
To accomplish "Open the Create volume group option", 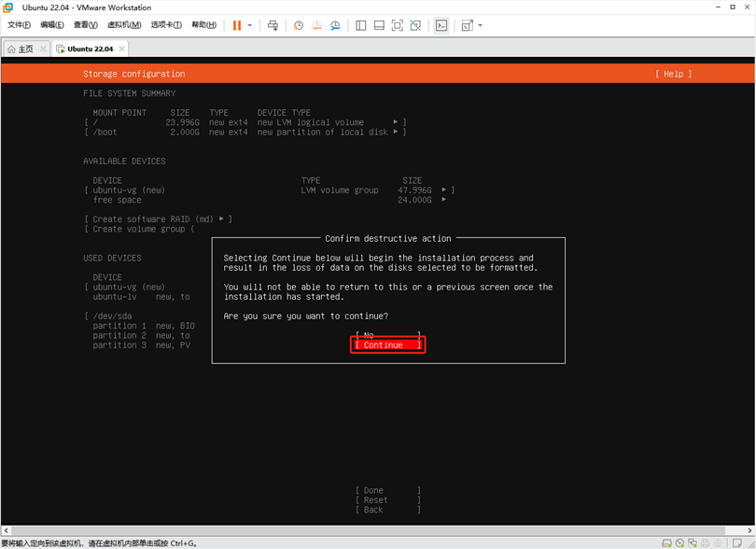I will [139, 229].
